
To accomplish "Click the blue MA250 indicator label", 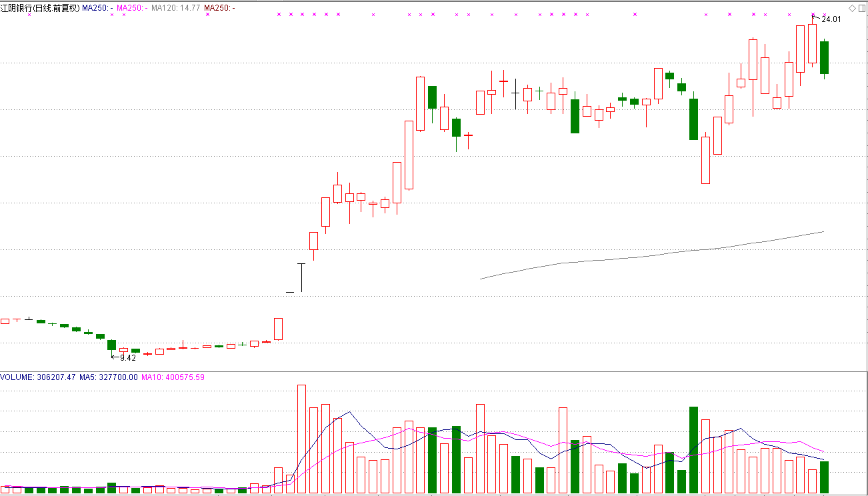I will pyautogui.click(x=97, y=8).
